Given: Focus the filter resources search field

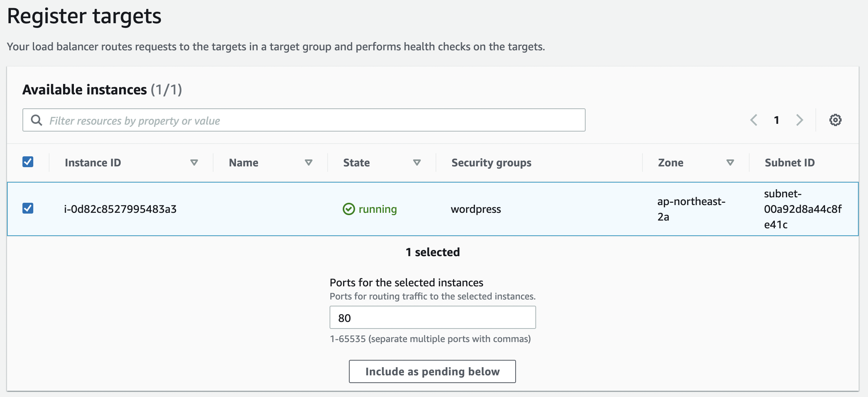Looking at the screenshot, I should (x=309, y=120).
